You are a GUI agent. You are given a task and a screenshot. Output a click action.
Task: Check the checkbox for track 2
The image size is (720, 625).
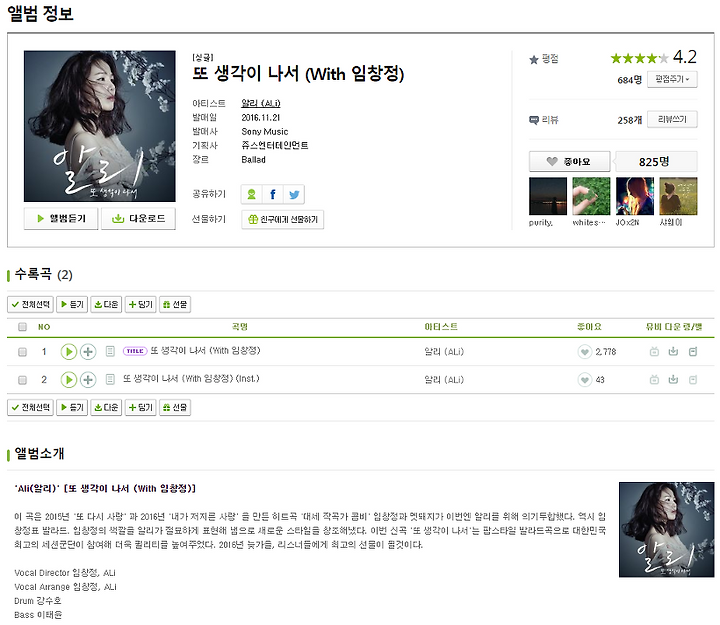(x=22, y=380)
